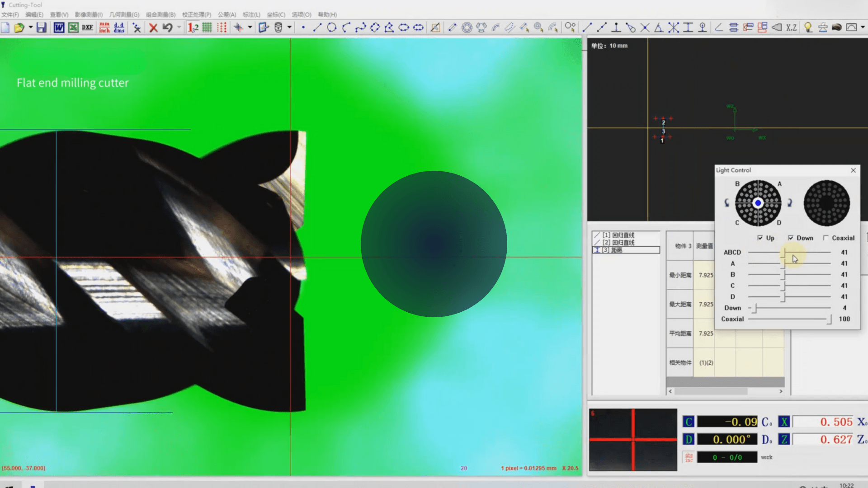Image resolution: width=868 pixels, height=488 pixels.
Task: Click the Save floppy disk icon
Action: 41,28
